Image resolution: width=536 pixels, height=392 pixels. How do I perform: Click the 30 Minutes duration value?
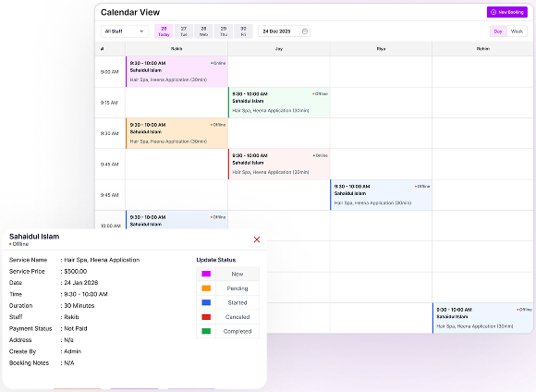tap(79, 305)
